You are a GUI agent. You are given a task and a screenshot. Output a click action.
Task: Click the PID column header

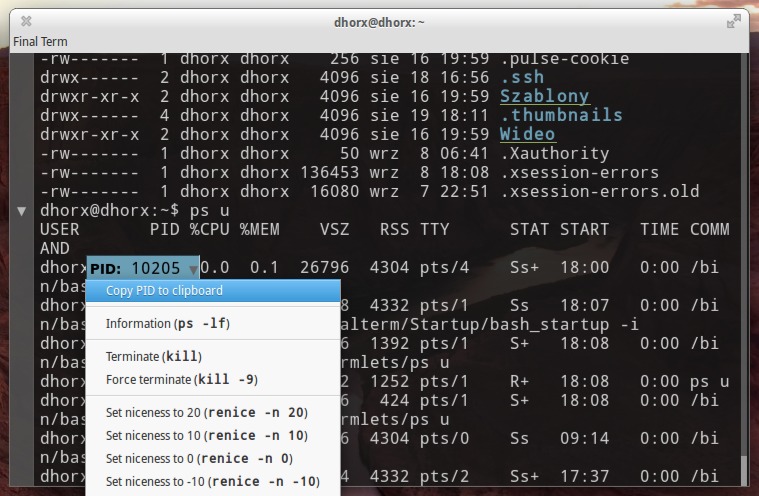tap(165, 229)
